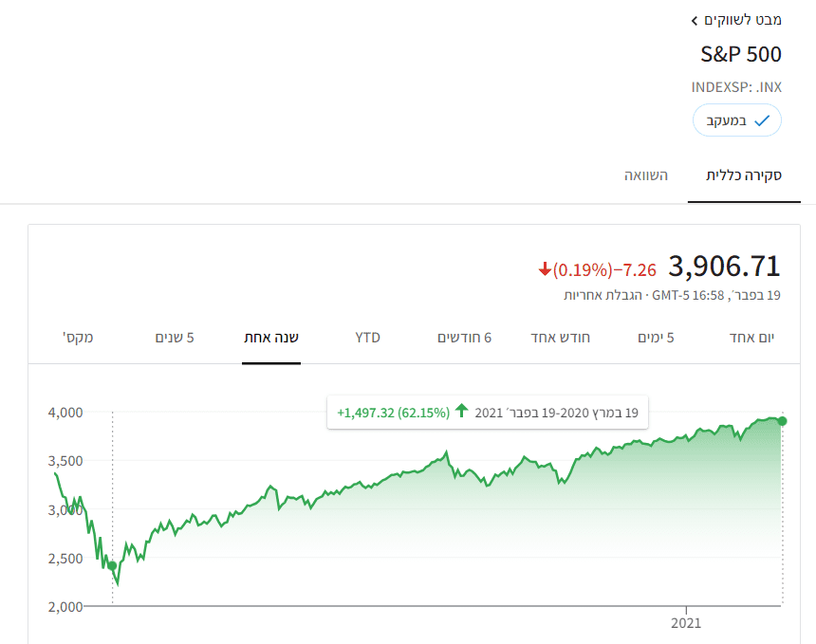Click the 3,906.71 index price
Image resolution: width=816 pixels, height=644 pixels.
coord(724,267)
